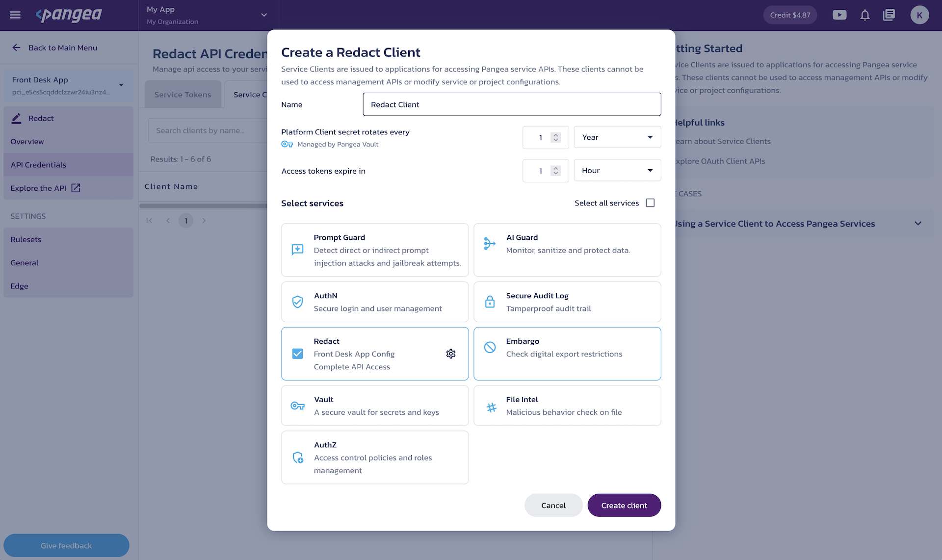Open Edge settings
Viewport: 942px width, 560px height.
[68, 286]
